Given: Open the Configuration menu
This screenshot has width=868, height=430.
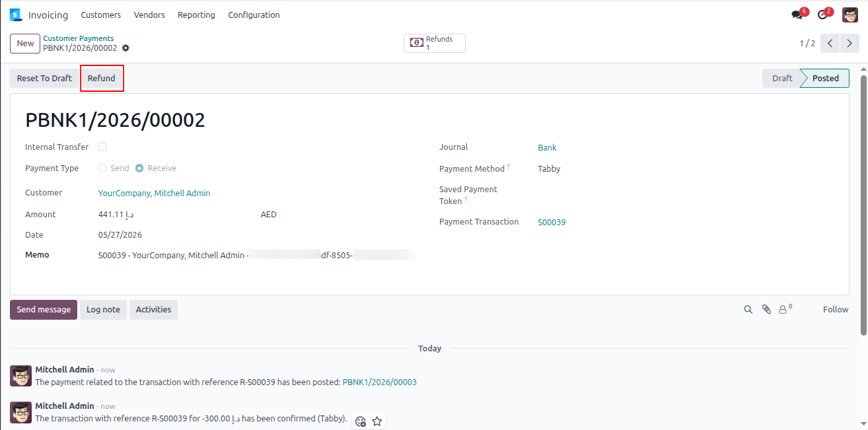Looking at the screenshot, I should point(254,15).
